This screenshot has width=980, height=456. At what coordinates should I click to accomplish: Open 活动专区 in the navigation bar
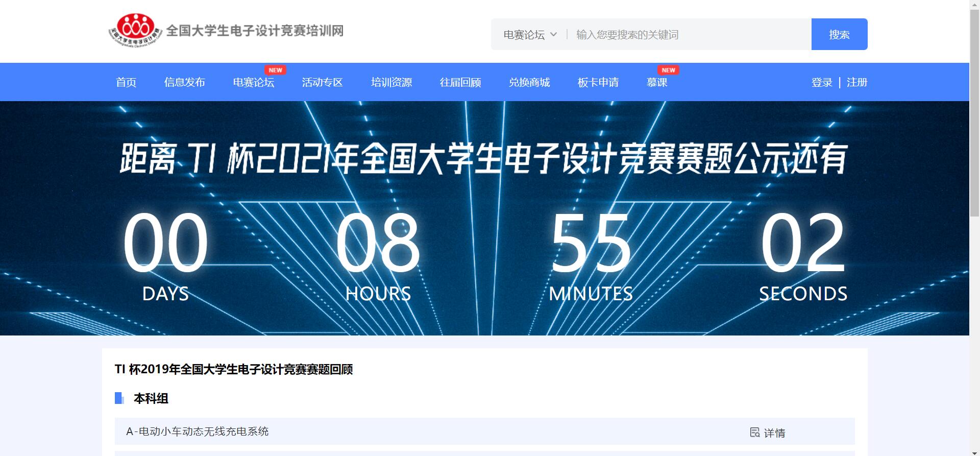323,82
